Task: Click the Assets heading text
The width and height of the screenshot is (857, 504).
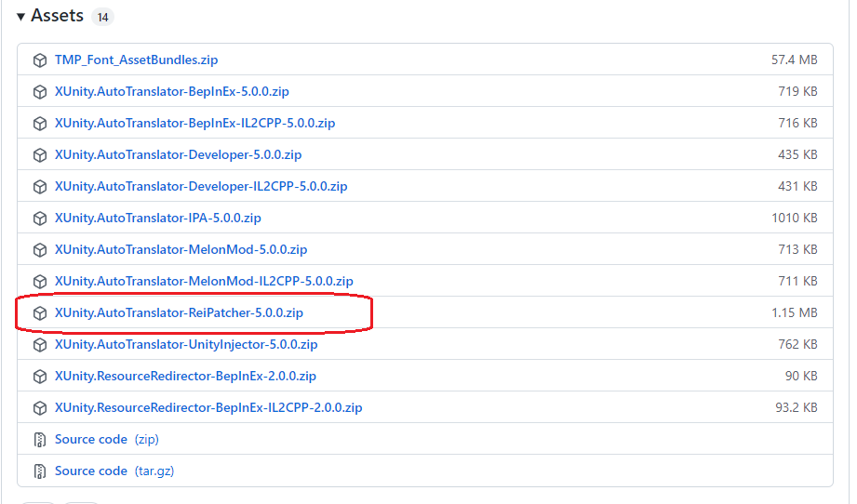Action: point(57,16)
